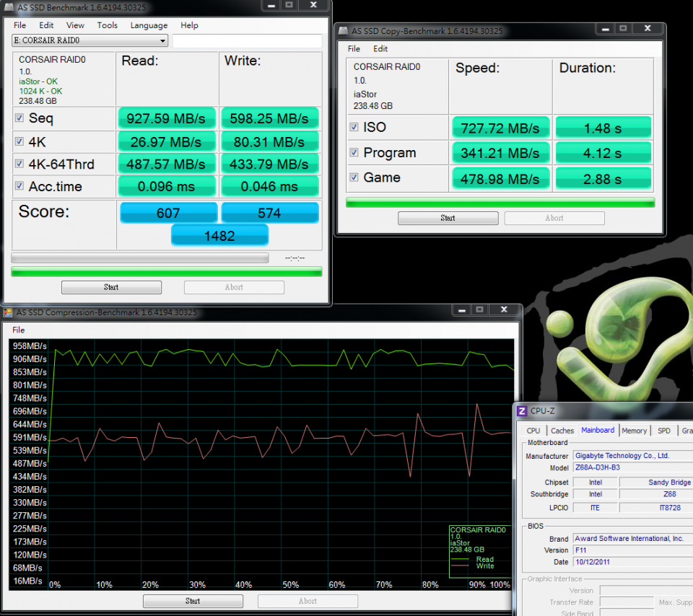
Task: Click the CPU-Z application icon in title bar
Action: click(522, 411)
